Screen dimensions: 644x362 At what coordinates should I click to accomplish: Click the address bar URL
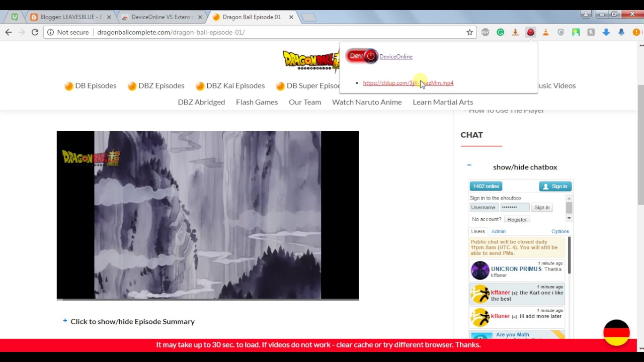point(171,32)
